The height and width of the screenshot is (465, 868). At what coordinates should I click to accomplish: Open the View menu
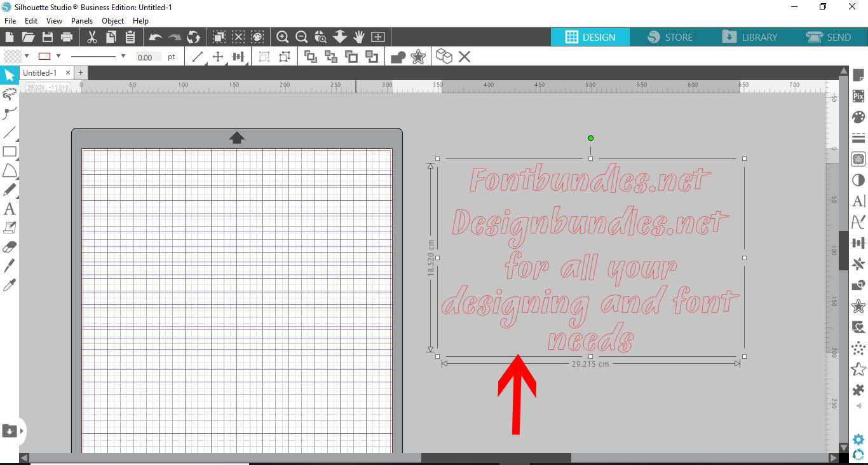click(55, 21)
